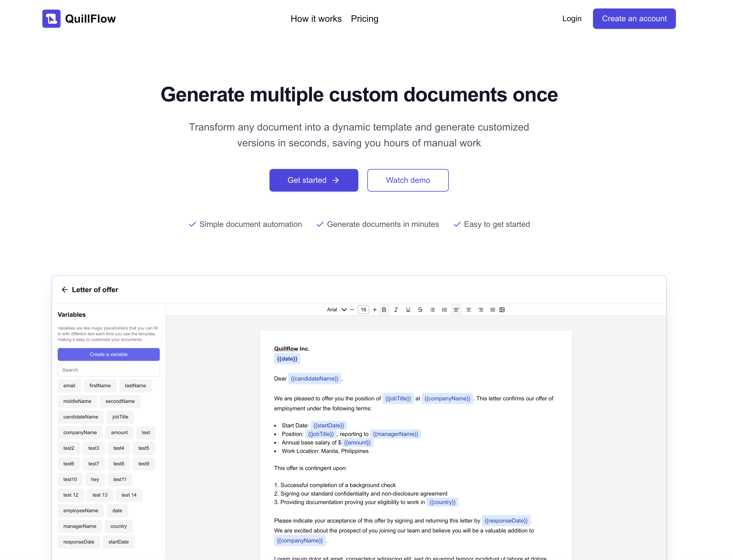The width and height of the screenshot is (733, 560).
Task: Click the Login link
Action: pyautogui.click(x=572, y=19)
